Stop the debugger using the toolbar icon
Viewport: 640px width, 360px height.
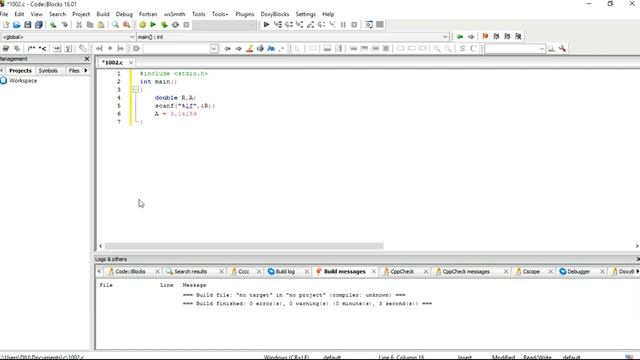(354, 25)
